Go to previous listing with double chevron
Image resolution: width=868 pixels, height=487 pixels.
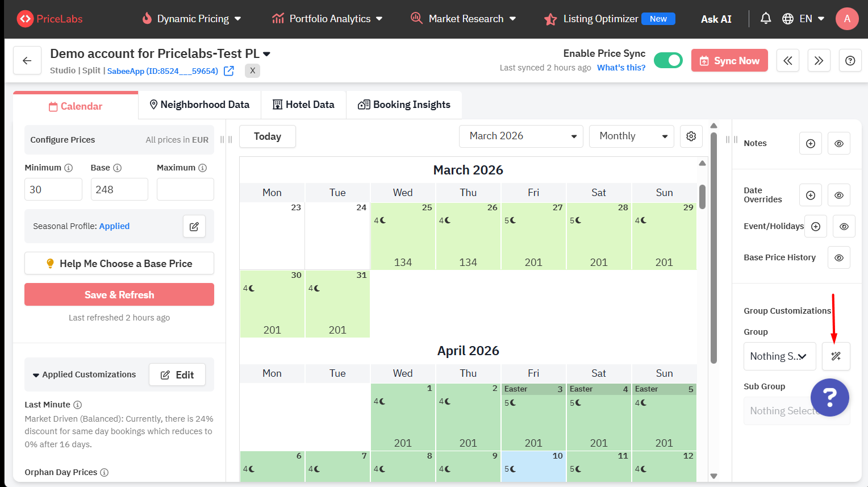pyautogui.click(x=787, y=60)
